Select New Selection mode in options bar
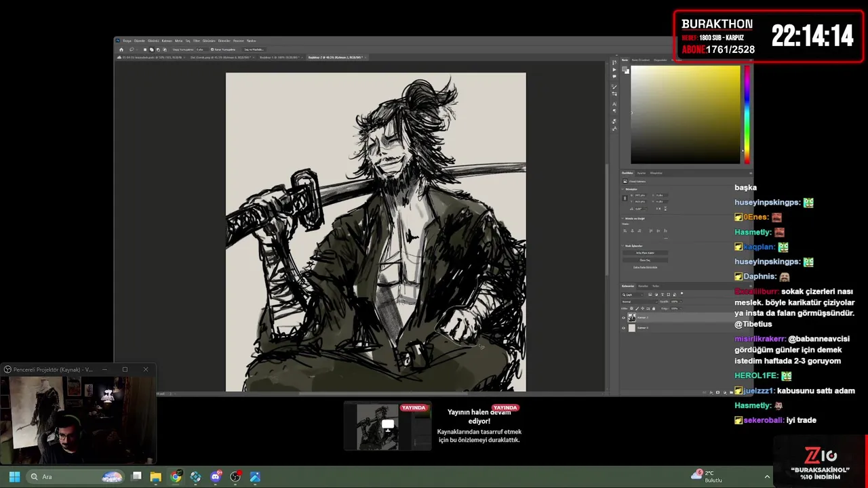 pos(145,49)
